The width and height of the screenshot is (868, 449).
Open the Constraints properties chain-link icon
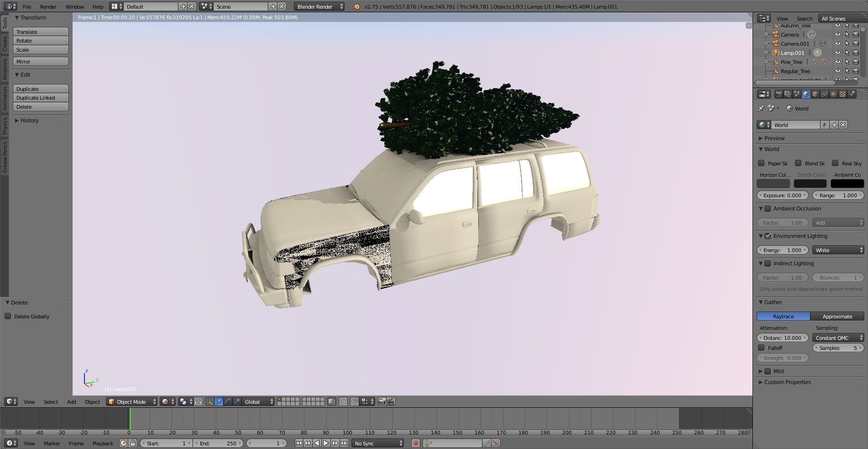tap(824, 94)
